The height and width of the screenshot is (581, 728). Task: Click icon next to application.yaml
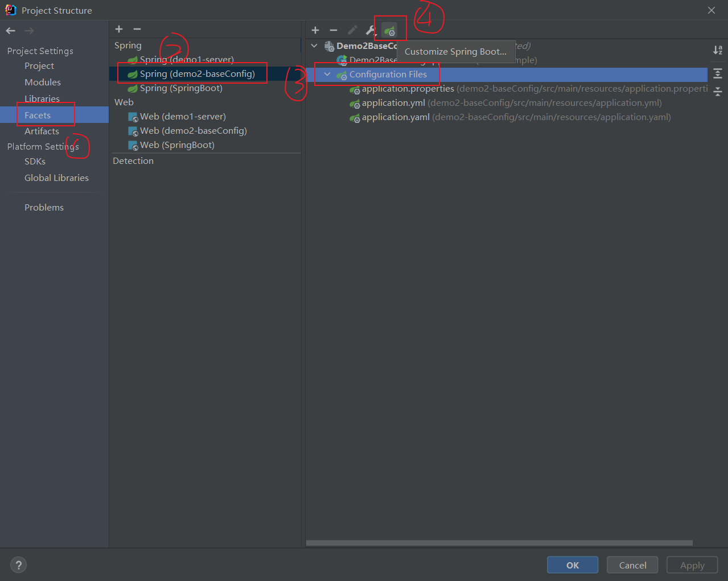pyautogui.click(x=355, y=118)
